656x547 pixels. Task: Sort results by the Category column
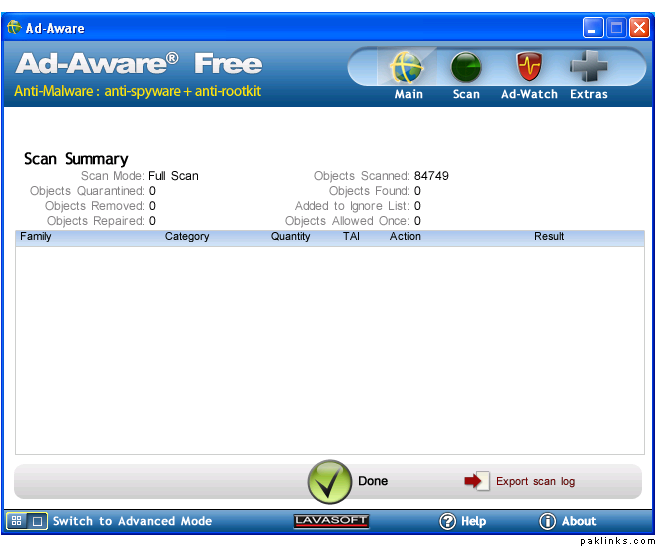[x=187, y=237]
